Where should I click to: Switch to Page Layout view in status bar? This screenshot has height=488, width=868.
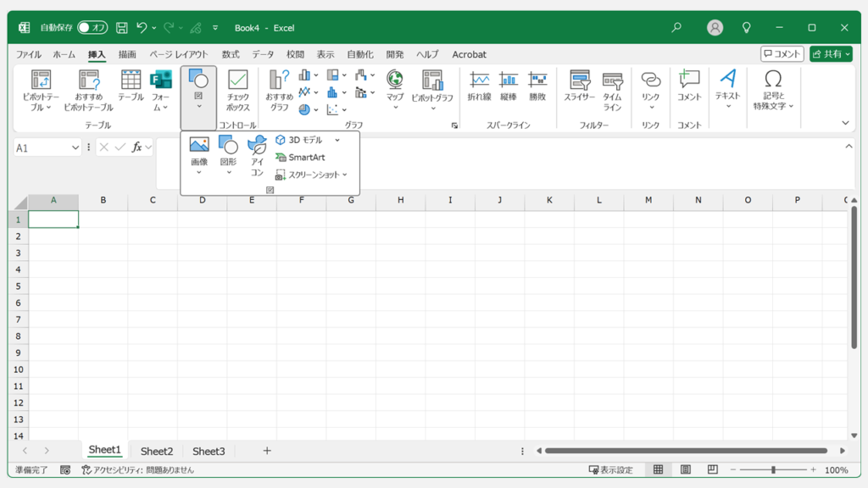pyautogui.click(x=685, y=469)
